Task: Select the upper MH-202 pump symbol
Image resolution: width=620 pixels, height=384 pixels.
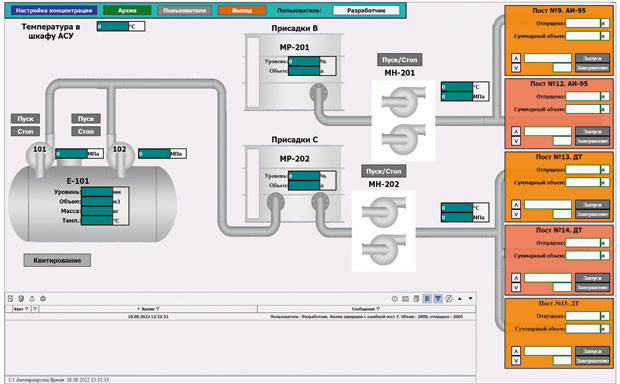Action: (x=384, y=212)
